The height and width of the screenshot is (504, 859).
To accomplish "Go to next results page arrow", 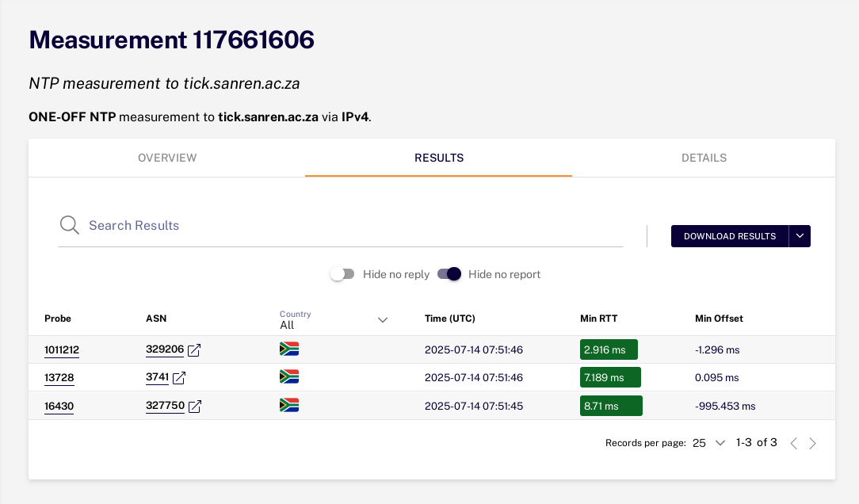I will click(x=812, y=443).
